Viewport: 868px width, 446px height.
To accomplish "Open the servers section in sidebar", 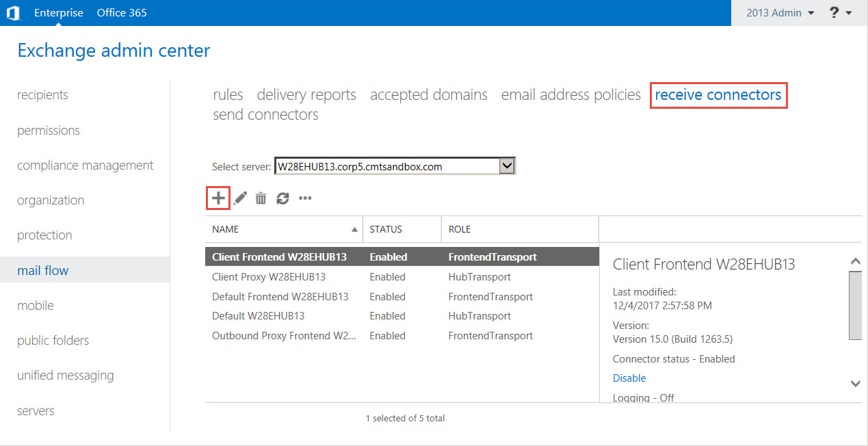I will point(36,411).
